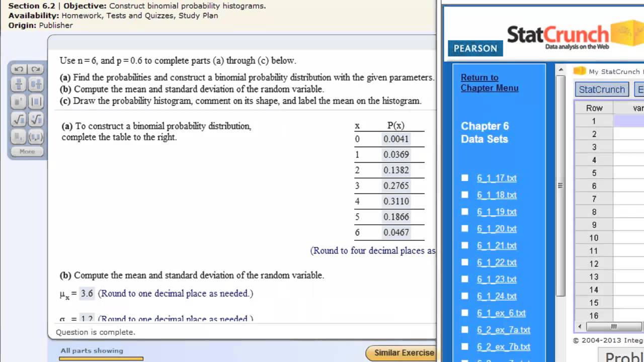The image size is (644, 362).
Task: Insert nth root template
Action: pos(36,119)
